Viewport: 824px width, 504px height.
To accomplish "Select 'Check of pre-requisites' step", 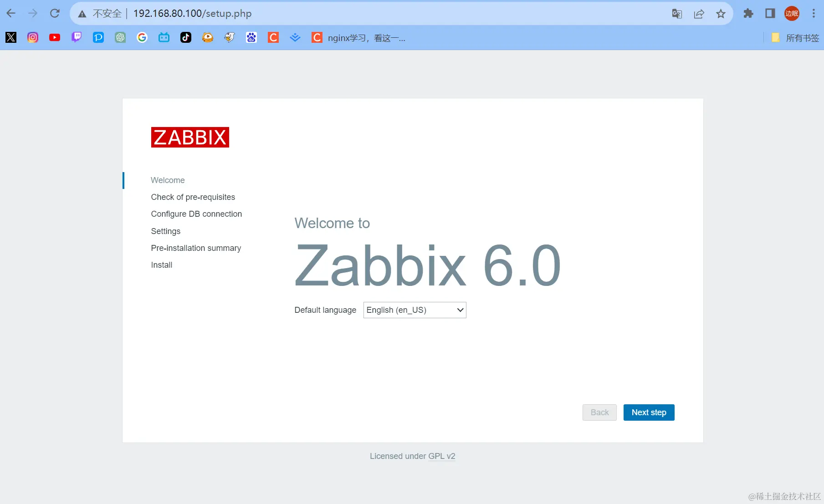I will [193, 197].
